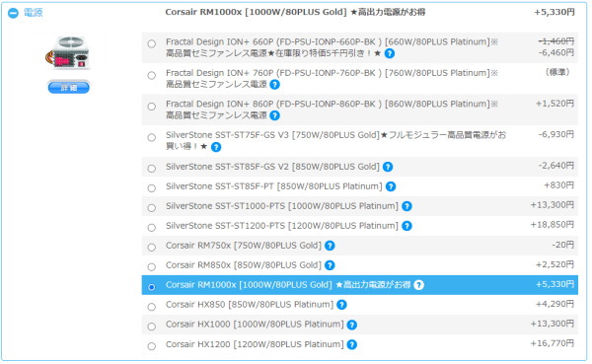Show help for SST-ST85F-PT
The height and width of the screenshot is (364, 592).
point(391,186)
